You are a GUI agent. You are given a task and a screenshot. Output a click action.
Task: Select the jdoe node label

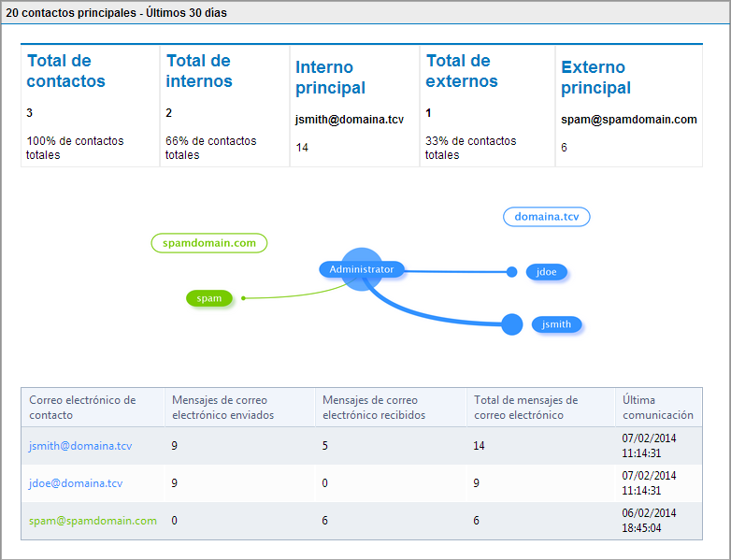click(x=547, y=272)
